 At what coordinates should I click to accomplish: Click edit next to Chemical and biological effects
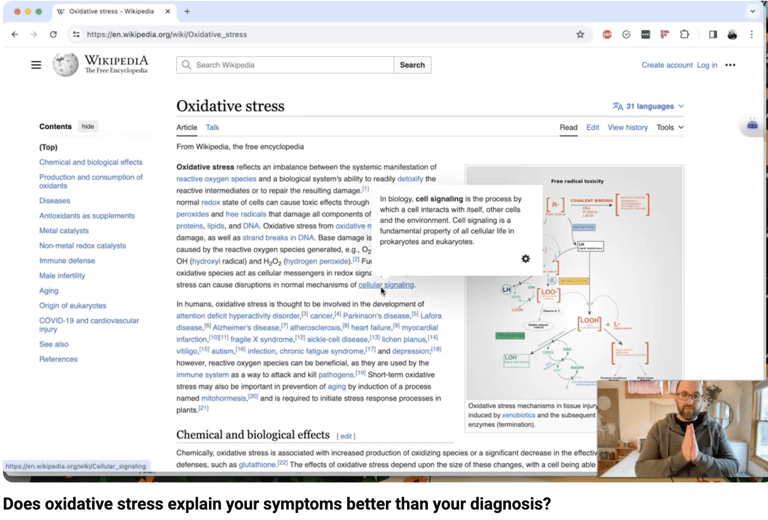pos(346,436)
